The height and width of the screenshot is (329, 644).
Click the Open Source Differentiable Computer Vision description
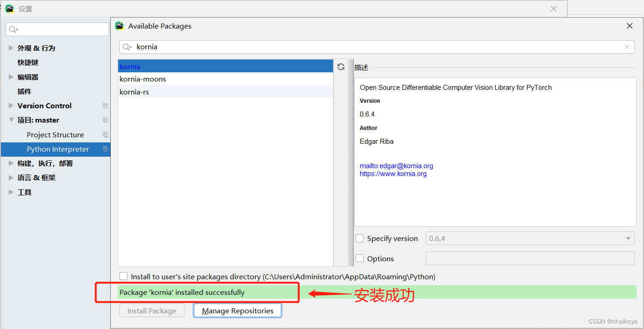tap(456, 87)
